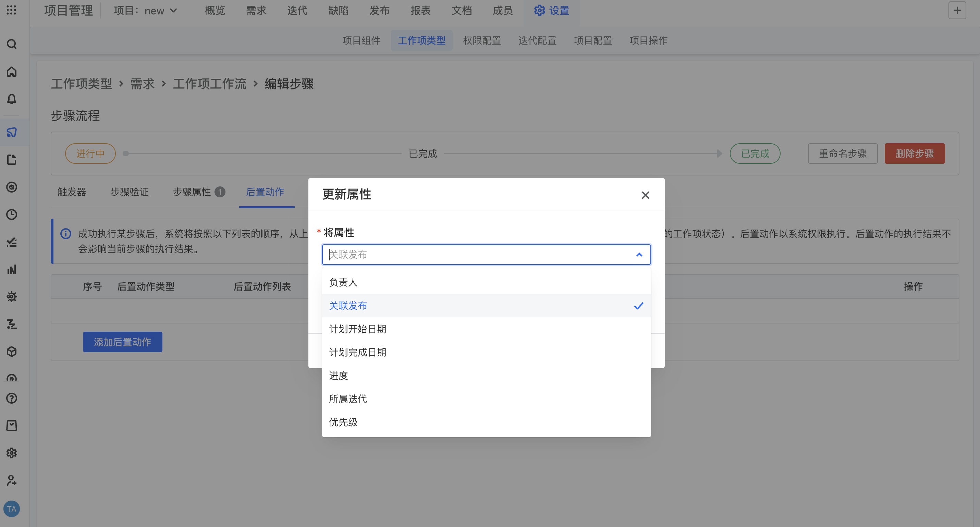Open the bar chart icon in sidebar
This screenshot has width=980, height=527.
tap(12, 269)
